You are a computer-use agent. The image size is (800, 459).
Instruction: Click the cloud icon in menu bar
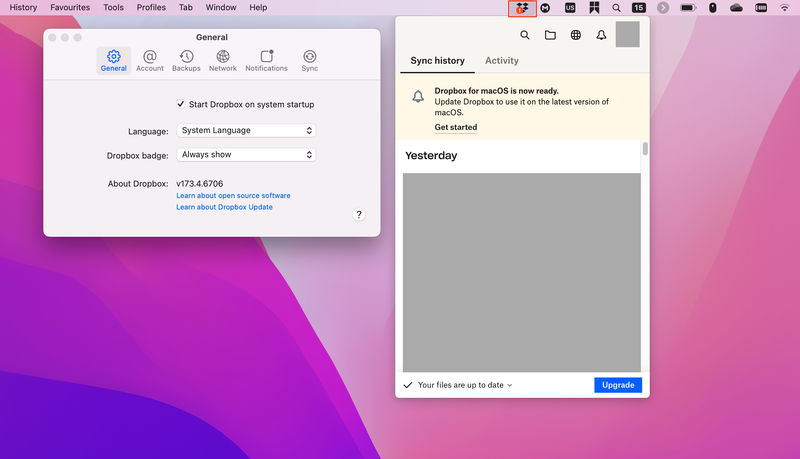click(736, 8)
